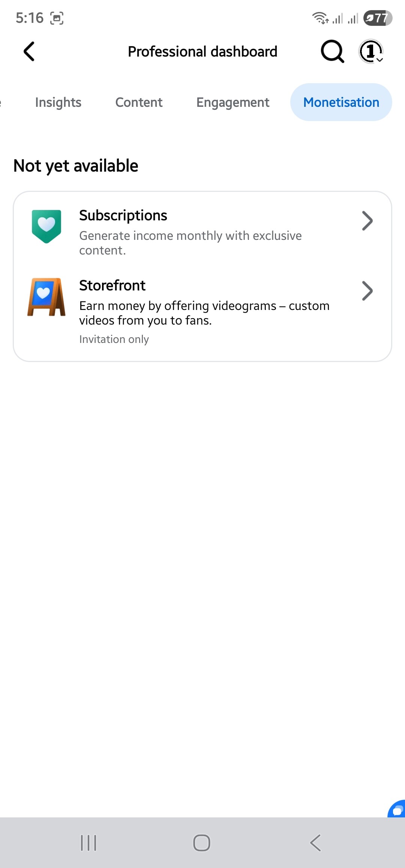405x868 pixels.
Task: Tap the Invitation only label
Action: (x=114, y=339)
